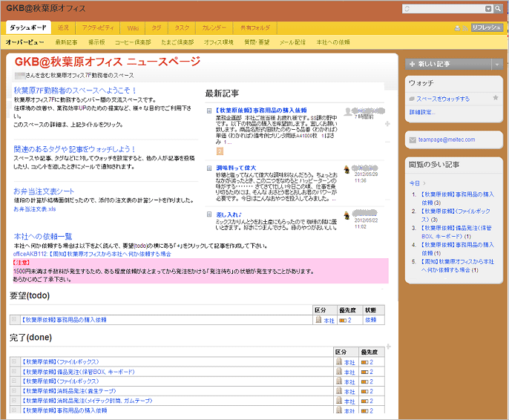Screen dimensions: 509x420
Task: Open the search box options arrow
Action: (488, 9)
